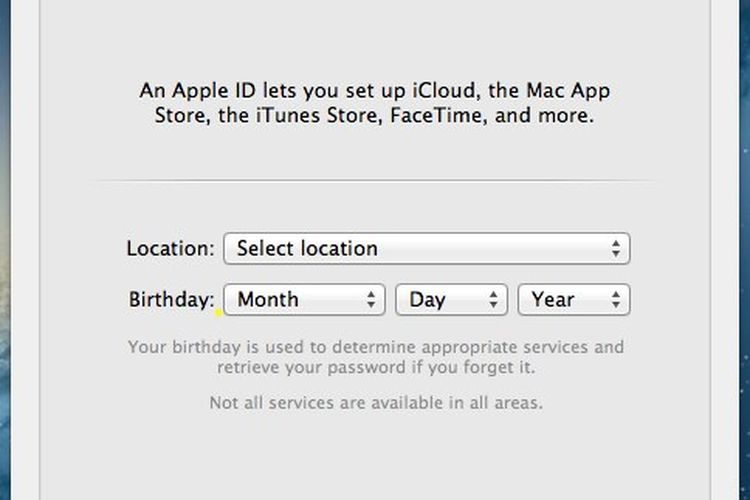Open the Month birthday dropdown
The height and width of the screenshot is (500, 750).
[304, 300]
